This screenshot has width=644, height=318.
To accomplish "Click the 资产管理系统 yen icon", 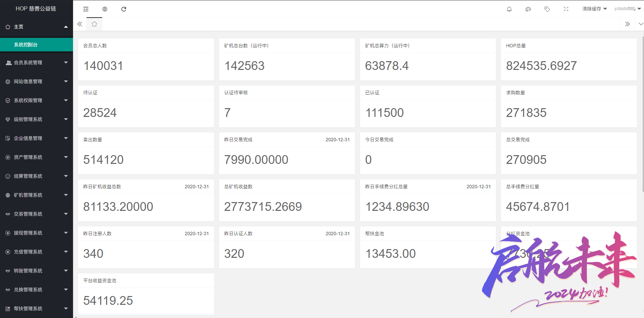I will [x=8, y=157].
